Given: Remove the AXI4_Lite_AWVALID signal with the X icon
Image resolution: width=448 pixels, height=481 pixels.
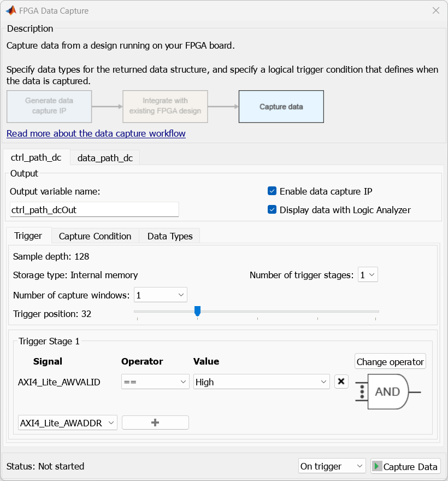Looking at the screenshot, I should tap(341, 382).
